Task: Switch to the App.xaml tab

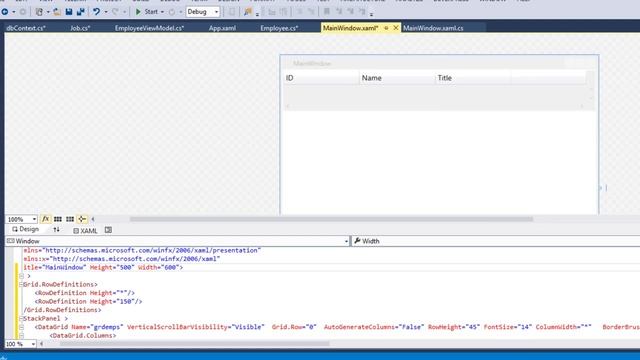Action: point(222,28)
